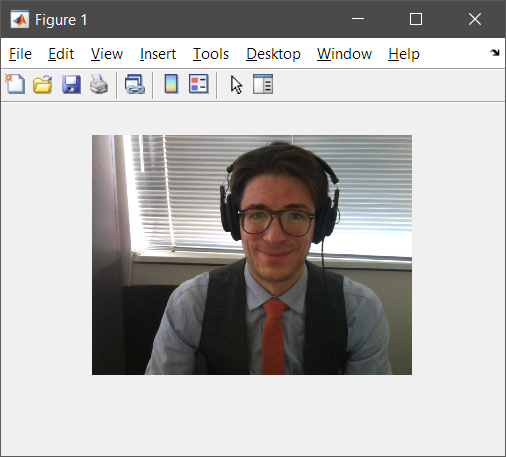
Task: Click the Link Plot toolbar icon
Action: [135, 84]
